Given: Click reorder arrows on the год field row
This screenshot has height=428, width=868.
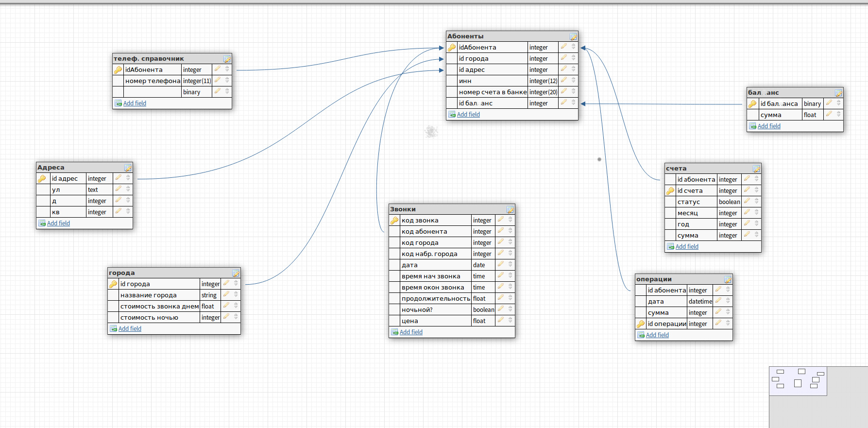Looking at the screenshot, I should (757, 224).
